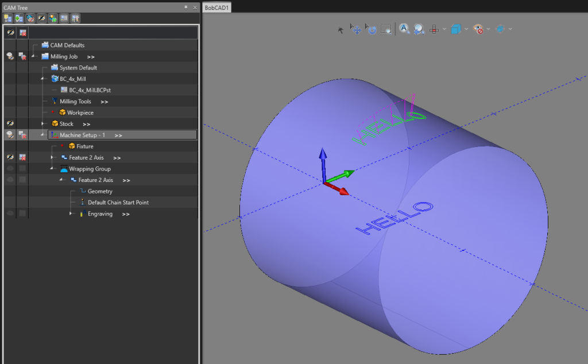Toggle visibility eye for Machine Setup - 1
Viewport: 588px width, 364px height.
tap(10, 134)
